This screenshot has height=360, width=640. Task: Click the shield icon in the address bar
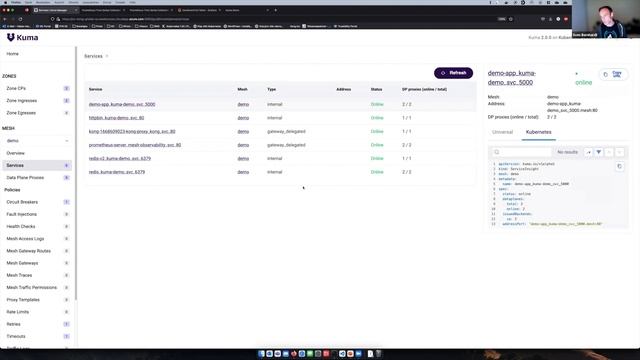pos(52,19)
